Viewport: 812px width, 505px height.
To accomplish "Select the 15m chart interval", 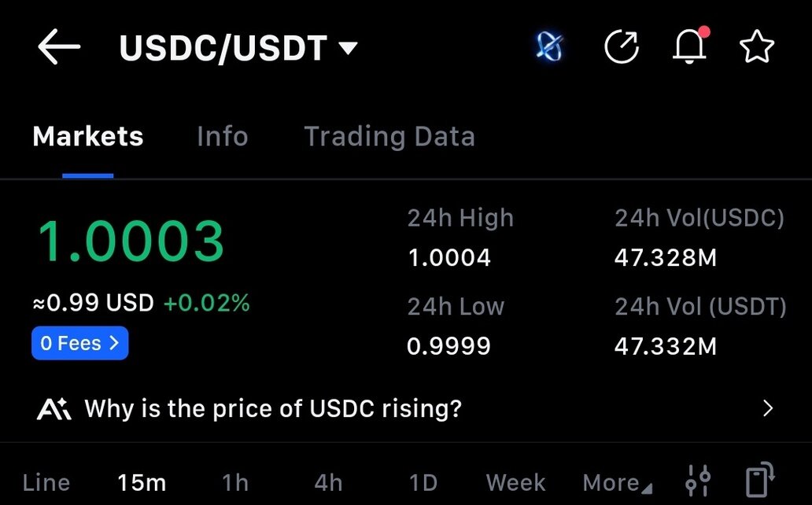I will [142, 482].
